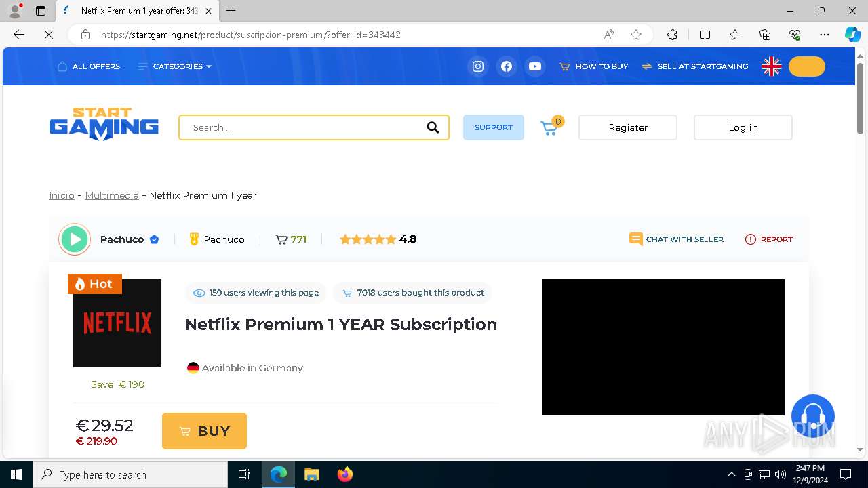Expand the CATEGORIES dropdown
868x488 pixels.
coord(175,66)
